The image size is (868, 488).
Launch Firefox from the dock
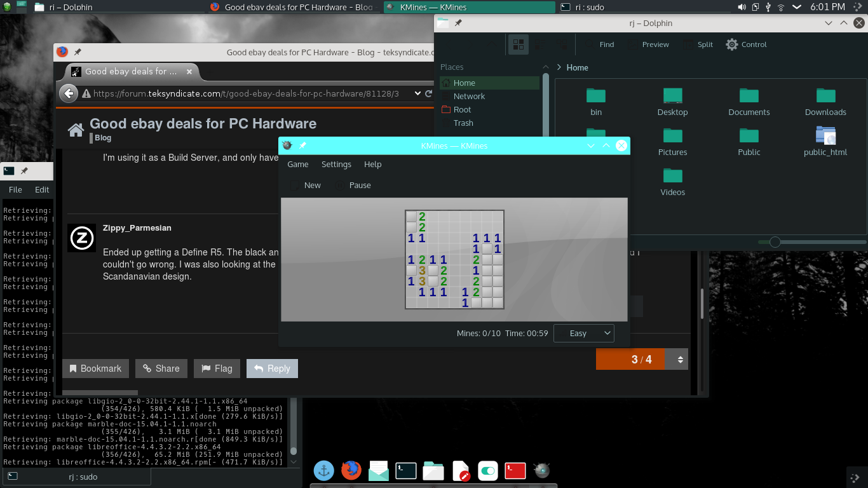351,470
